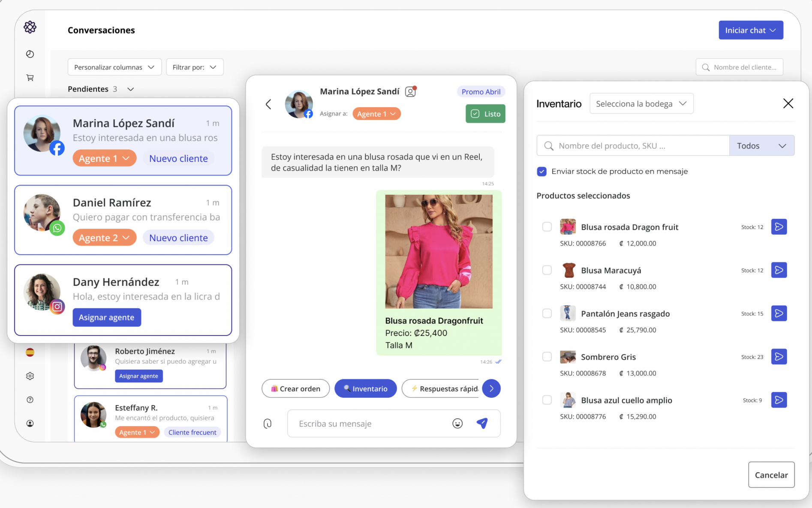Click the contact profile icon beside Marina's name
This screenshot has height=508, width=812.
point(410,91)
